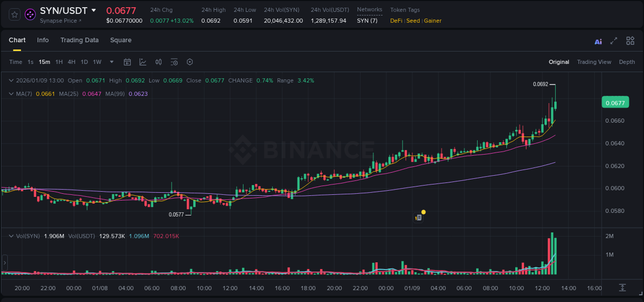Click the fullscreen expand icon
The image size is (644, 302).
click(x=614, y=41)
